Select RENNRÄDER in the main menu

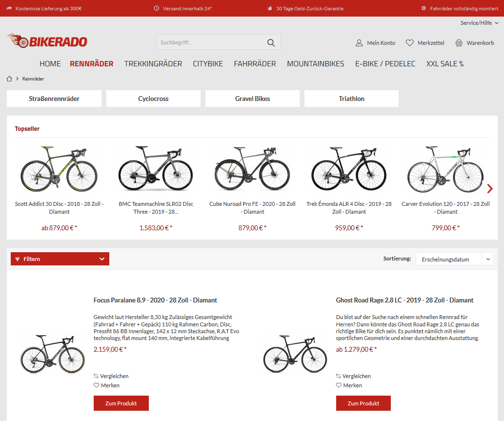tap(92, 64)
